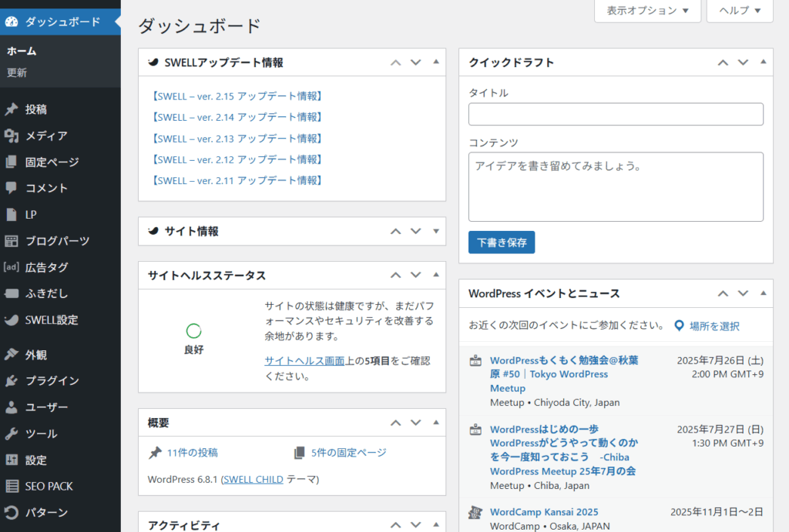The image size is (789, 532).
Task: Click the sliders icon next to 設定
Action: click(x=12, y=460)
